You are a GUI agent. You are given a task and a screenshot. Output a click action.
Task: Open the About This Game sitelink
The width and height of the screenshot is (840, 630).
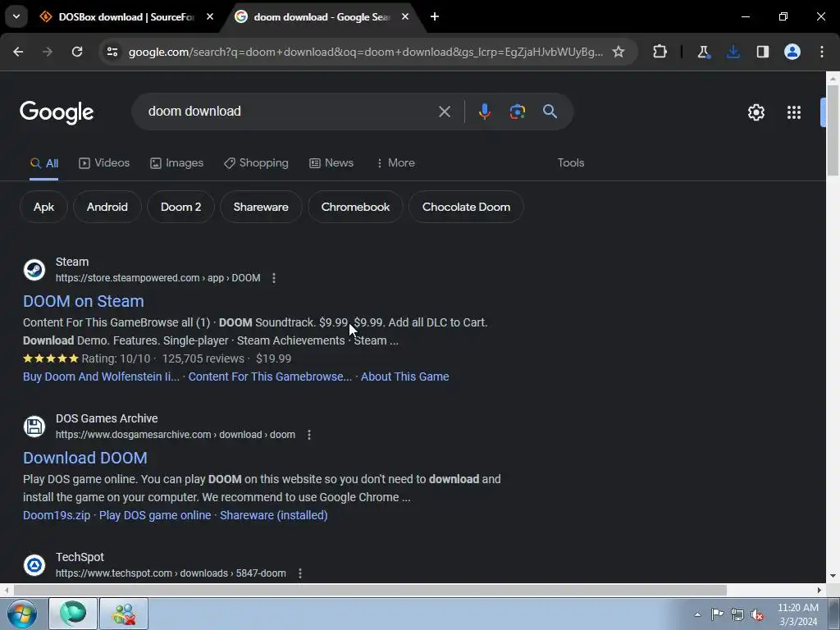click(405, 377)
